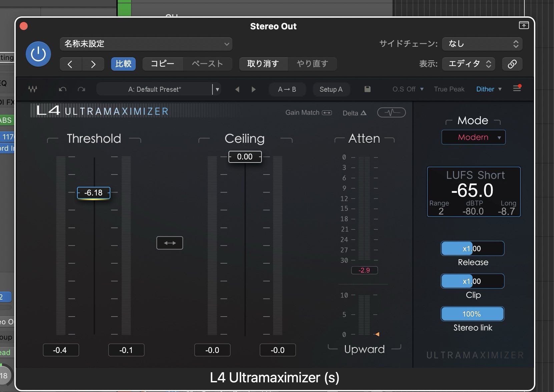
Task: Click the Threshold slider handle at -6.18
Action: coord(94,193)
